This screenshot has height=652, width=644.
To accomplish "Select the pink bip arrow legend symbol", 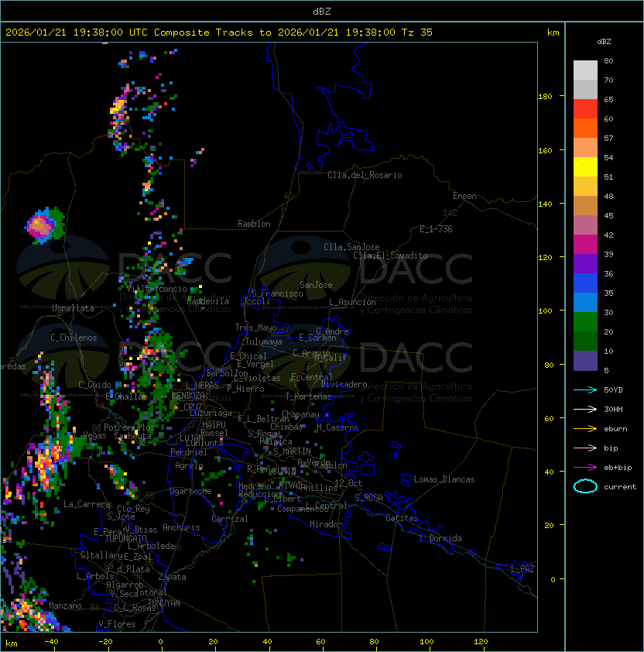I will click(585, 448).
